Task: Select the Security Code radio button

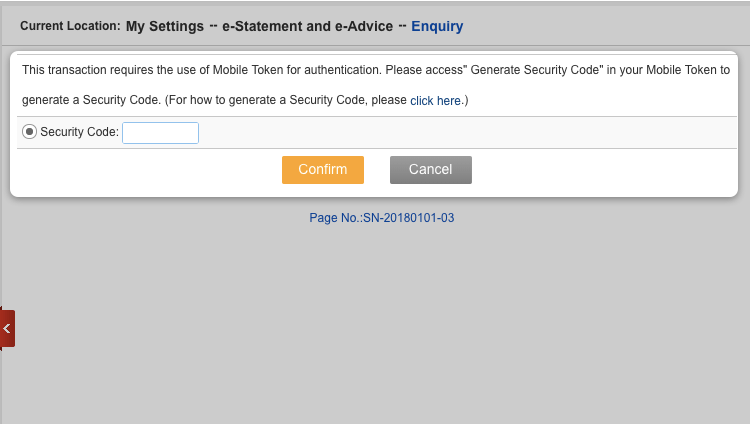Action: pyautogui.click(x=29, y=132)
